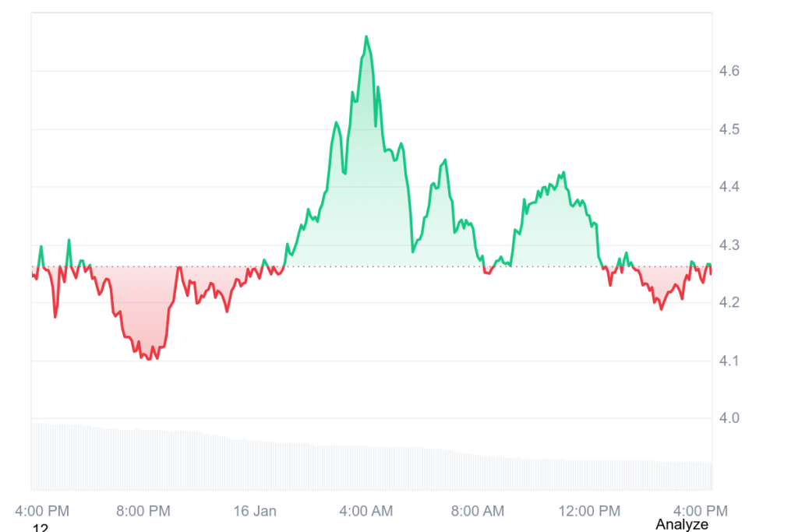Viewport: 798px width, 532px height.
Task: Click the 4.2 price axis label
Action: pyautogui.click(x=729, y=303)
